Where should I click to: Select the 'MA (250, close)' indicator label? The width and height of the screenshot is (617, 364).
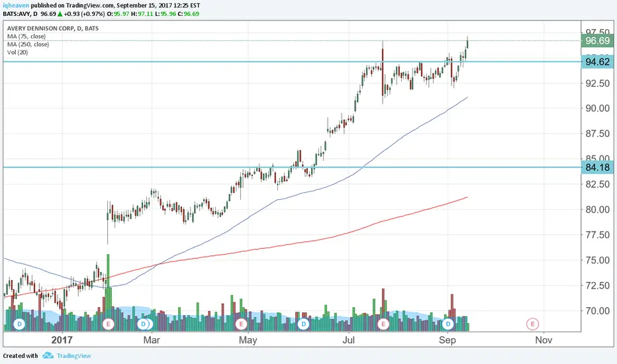(x=28, y=44)
